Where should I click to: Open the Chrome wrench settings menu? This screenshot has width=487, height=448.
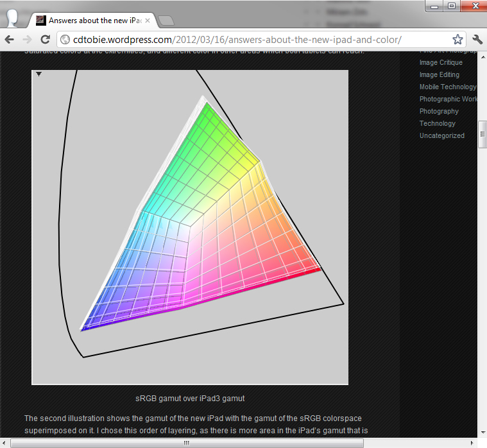pos(477,39)
